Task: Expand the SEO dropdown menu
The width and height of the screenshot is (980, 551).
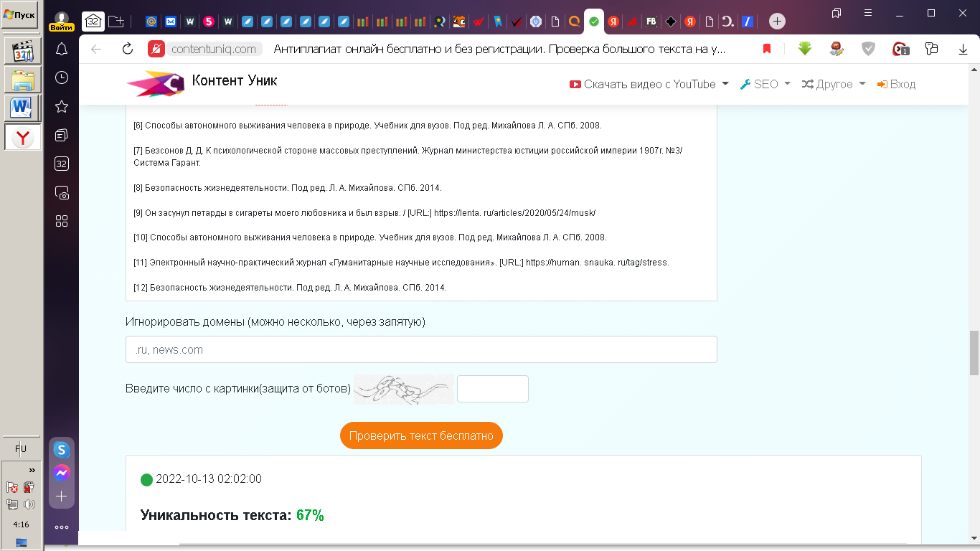Action: click(x=765, y=84)
